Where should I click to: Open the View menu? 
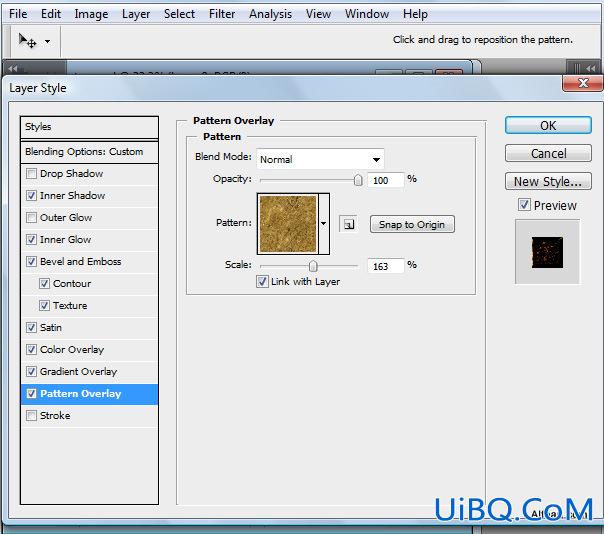(x=318, y=14)
